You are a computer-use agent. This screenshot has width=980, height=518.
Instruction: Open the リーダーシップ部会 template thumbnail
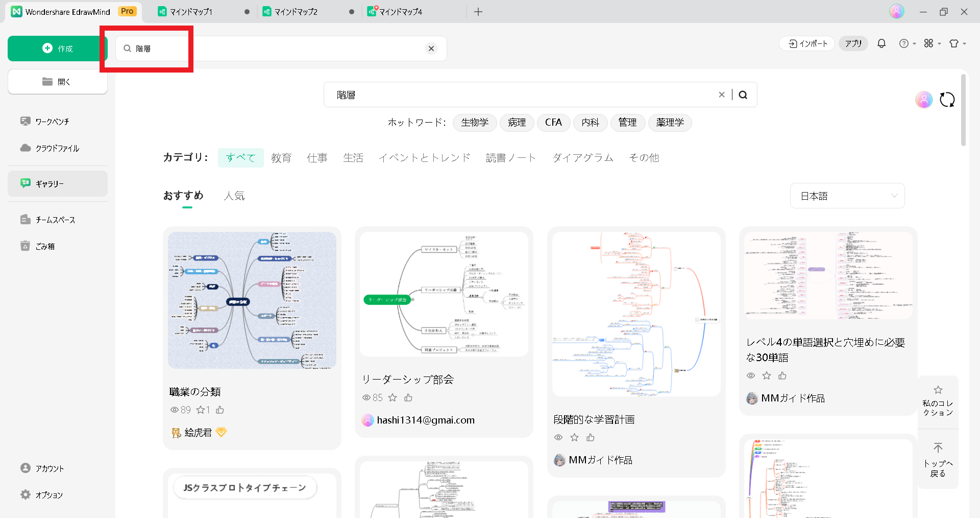pos(444,294)
